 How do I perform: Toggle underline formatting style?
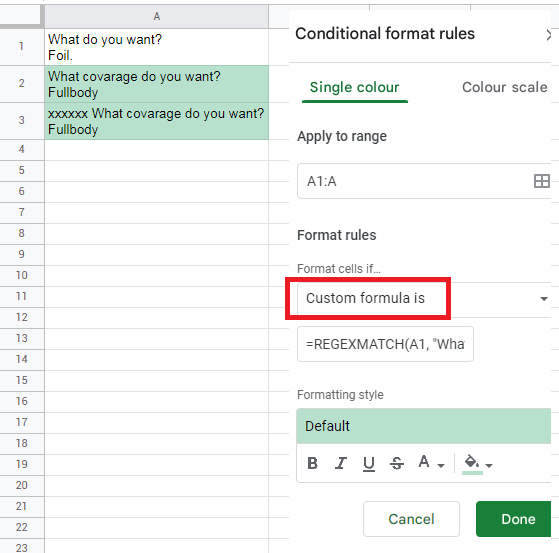pyautogui.click(x=369, y=464)
